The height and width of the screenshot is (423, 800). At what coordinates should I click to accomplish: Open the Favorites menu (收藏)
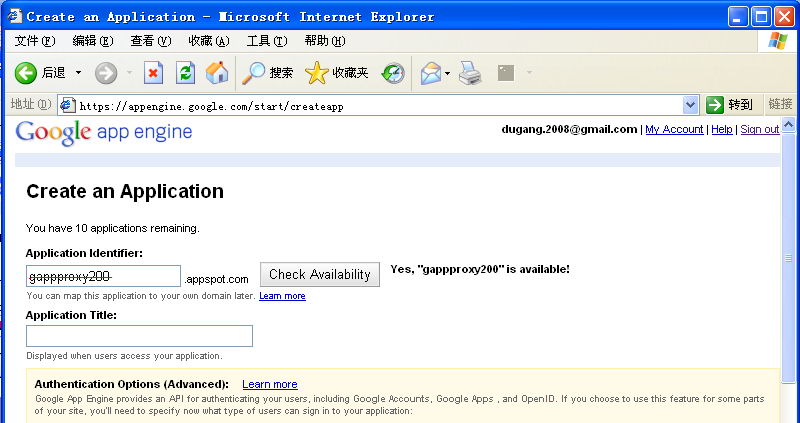(x=209, y=41)
